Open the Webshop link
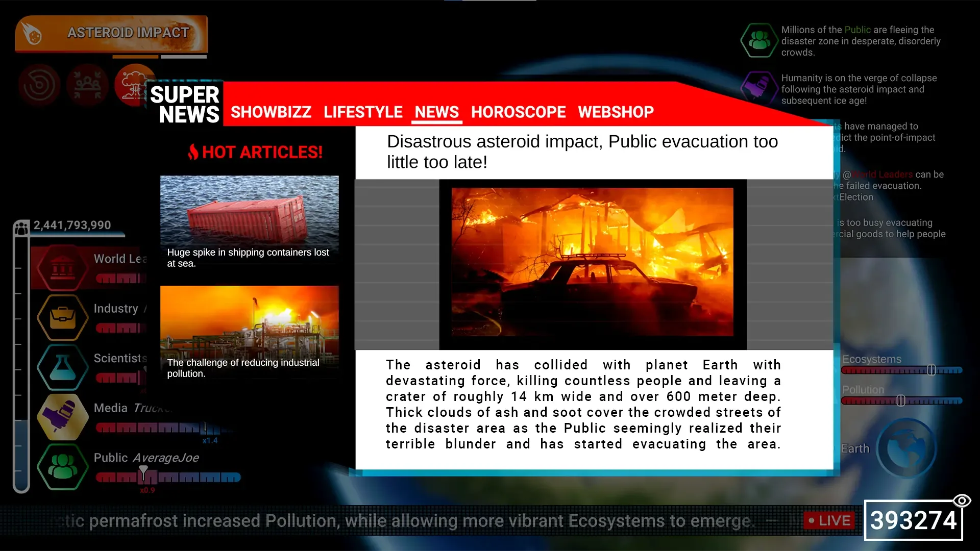 click(616, 112)
